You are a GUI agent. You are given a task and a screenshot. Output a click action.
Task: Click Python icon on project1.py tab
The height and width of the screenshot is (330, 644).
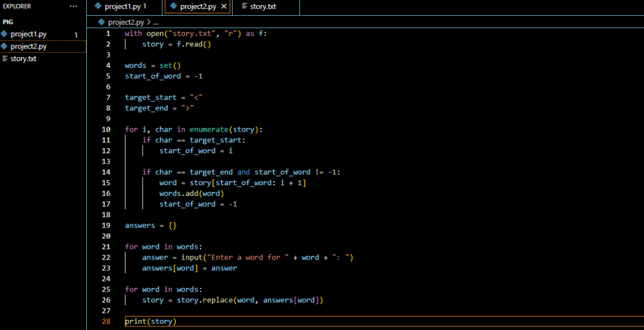(98, 7)
